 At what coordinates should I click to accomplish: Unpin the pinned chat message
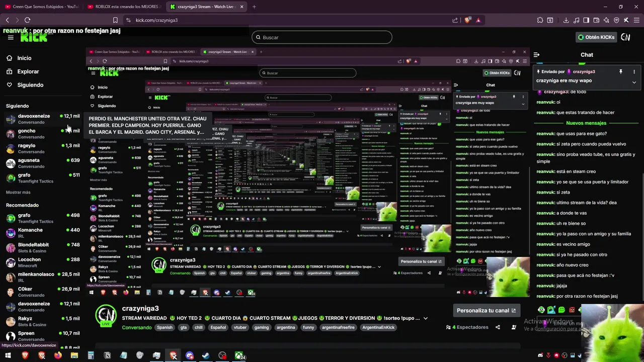620,72
